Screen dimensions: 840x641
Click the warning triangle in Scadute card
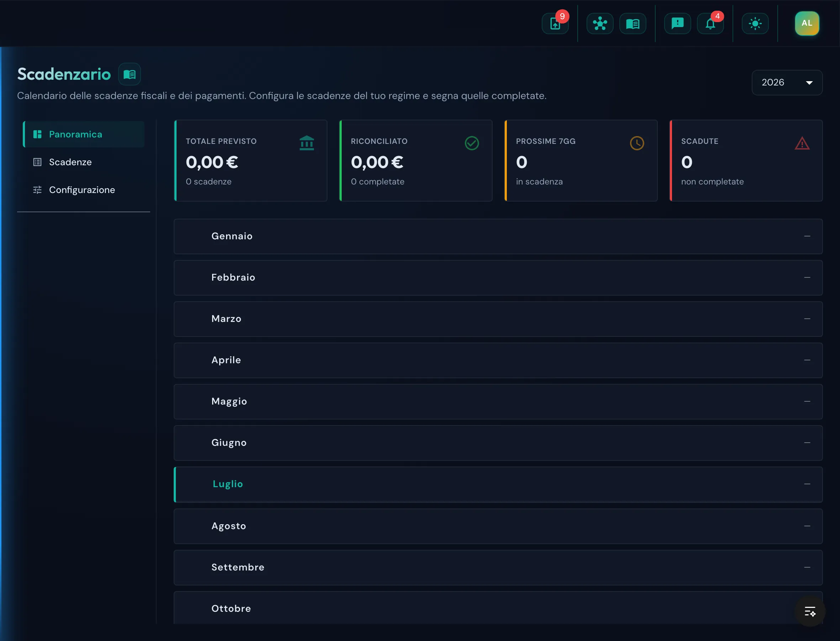(802, 143)
